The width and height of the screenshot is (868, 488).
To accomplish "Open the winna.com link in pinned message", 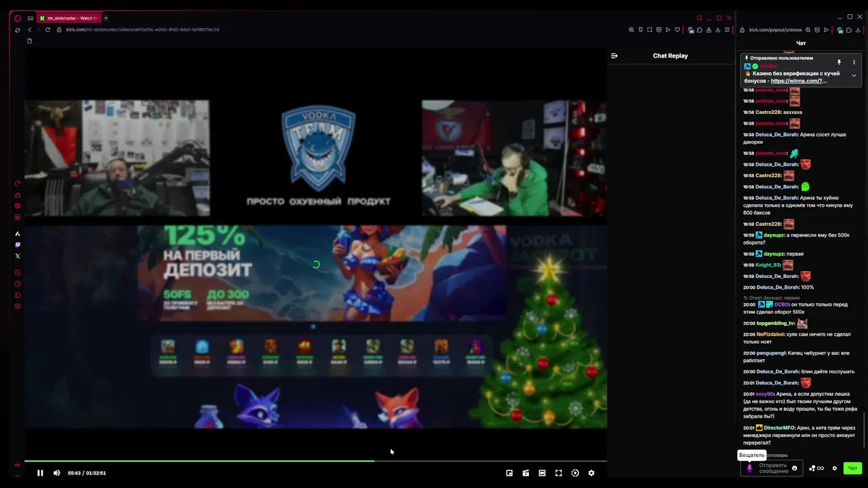I will pos(799,81).
